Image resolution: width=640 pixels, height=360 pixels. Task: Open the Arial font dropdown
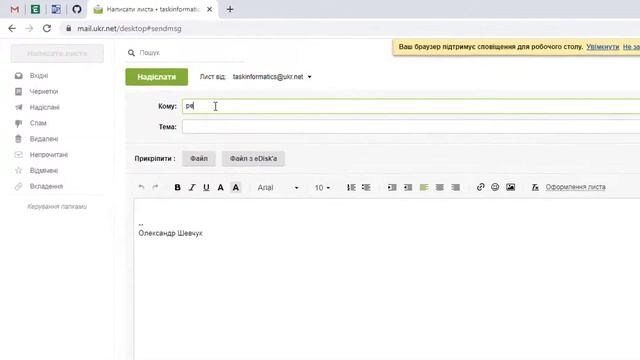coord(278,187)
